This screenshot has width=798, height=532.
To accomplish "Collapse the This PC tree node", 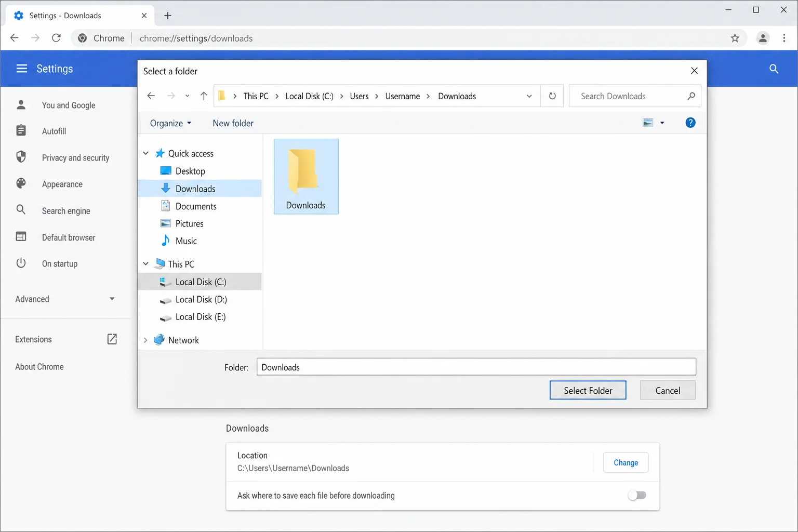I will click(x=146, y=264).
